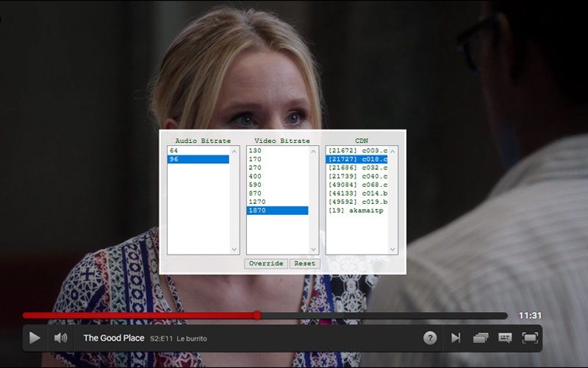Select CDN entry [44133] c014
The height and width of the screenshot is (368, 588).
pos(356,194)
